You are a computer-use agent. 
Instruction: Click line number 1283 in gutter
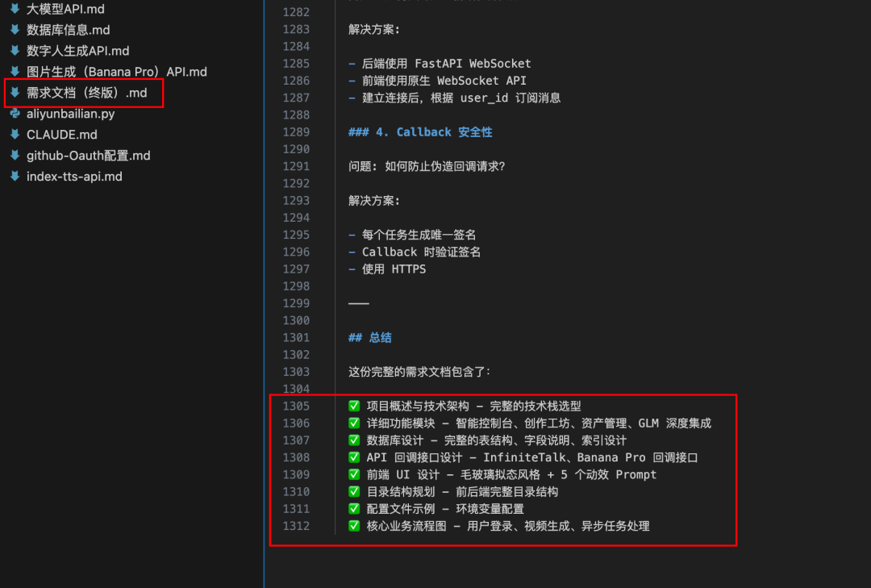click(x=296, y=29)
